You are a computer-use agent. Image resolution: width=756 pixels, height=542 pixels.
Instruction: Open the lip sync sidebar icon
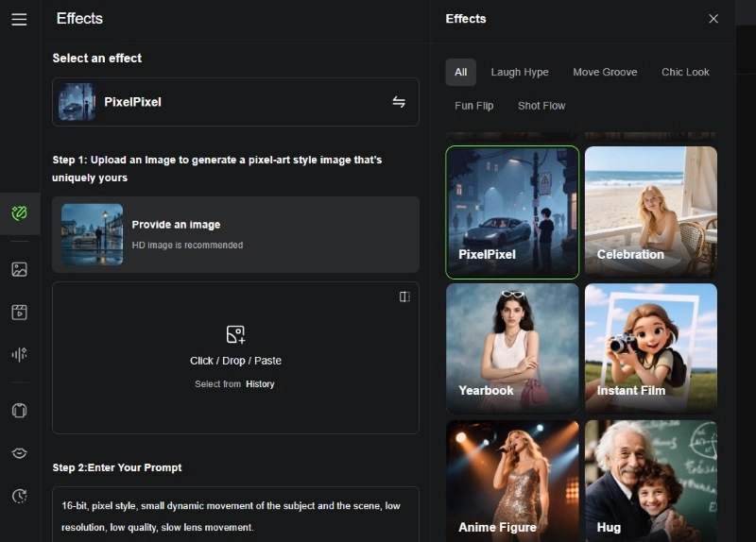point(19,453)
